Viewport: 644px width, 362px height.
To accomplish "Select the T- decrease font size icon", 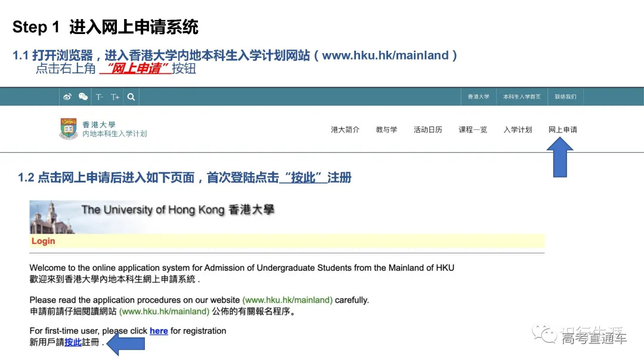I will pyautogui.click(x=100, y=96).
